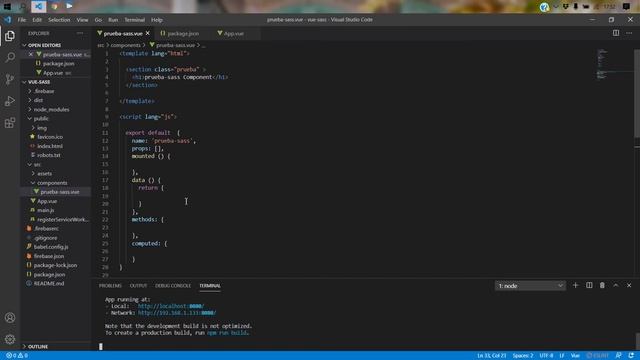Open the View menu

82,20
